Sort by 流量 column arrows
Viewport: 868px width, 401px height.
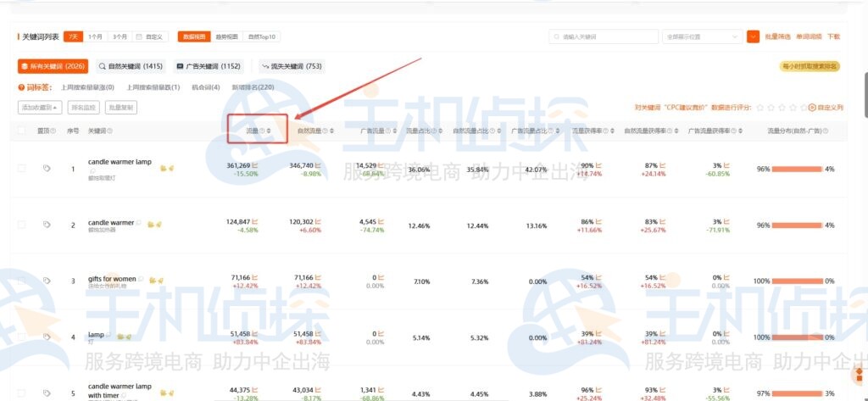tap(269, 131)
